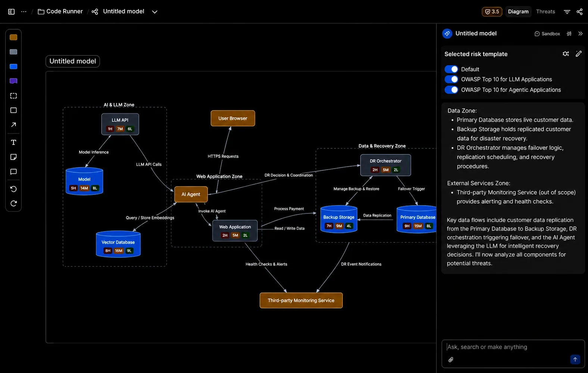This screenshot has width=588, height=373.
Task: Click the undo icon
Action: point(13,189)
